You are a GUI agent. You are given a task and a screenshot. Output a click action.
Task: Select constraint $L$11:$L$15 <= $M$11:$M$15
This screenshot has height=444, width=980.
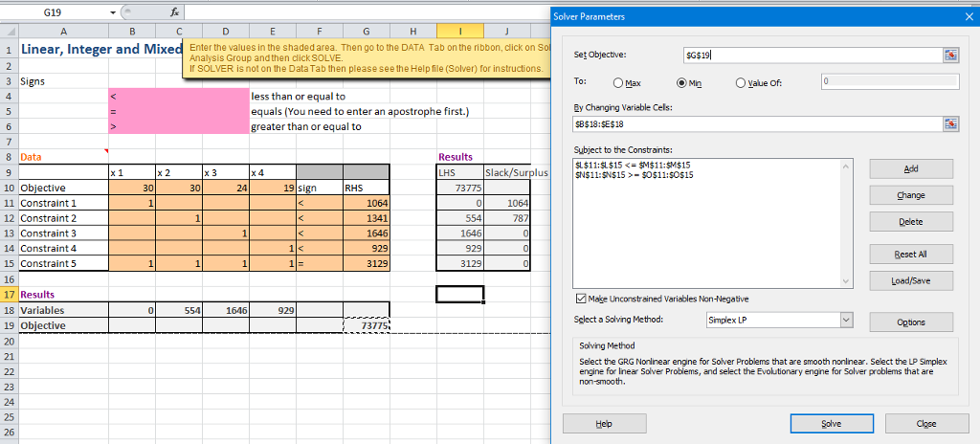tap(632, 165)
